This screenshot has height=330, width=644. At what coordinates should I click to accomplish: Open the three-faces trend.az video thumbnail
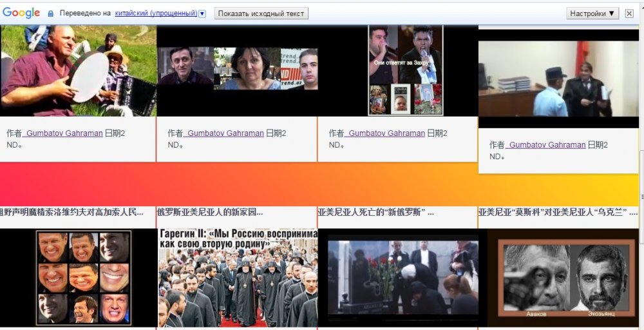coord(238,69)
